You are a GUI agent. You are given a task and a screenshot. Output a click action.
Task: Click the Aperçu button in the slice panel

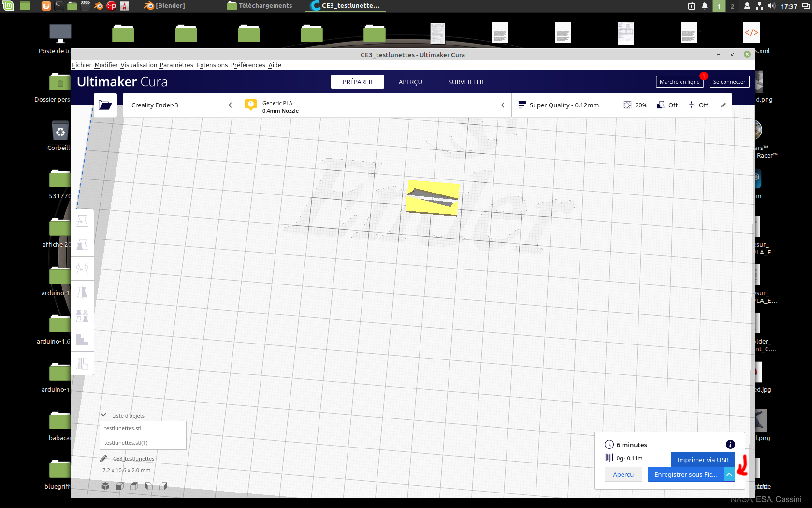point(623,475)
